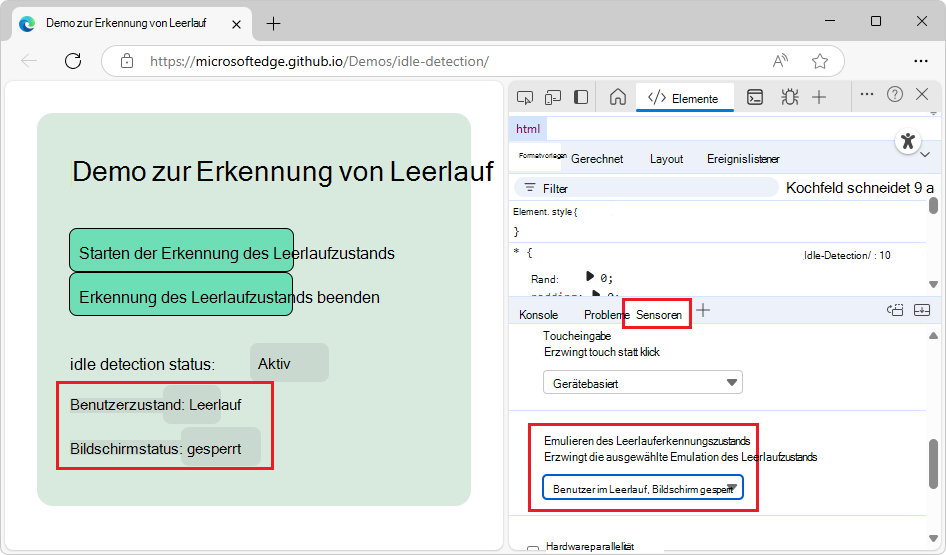This screenshot has width=946, height=555.
Task: Open the Toucheingabe Gerätebasiert dropdown
Action: click(x=642, y=383)
